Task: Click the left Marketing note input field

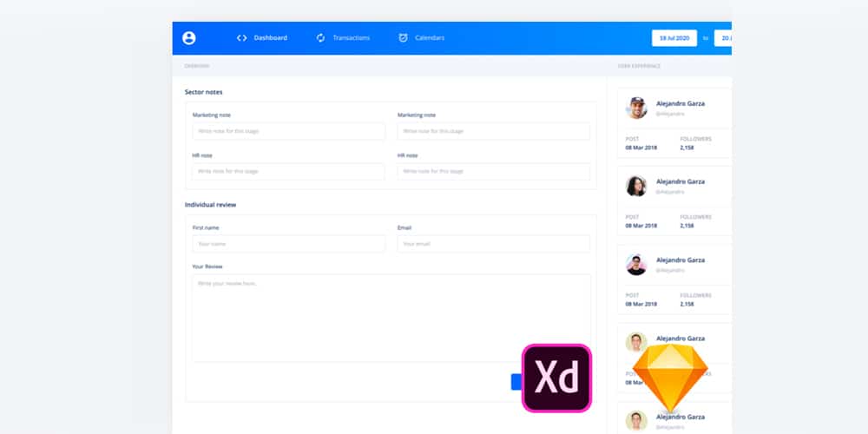Action: [x=288, y=131]
